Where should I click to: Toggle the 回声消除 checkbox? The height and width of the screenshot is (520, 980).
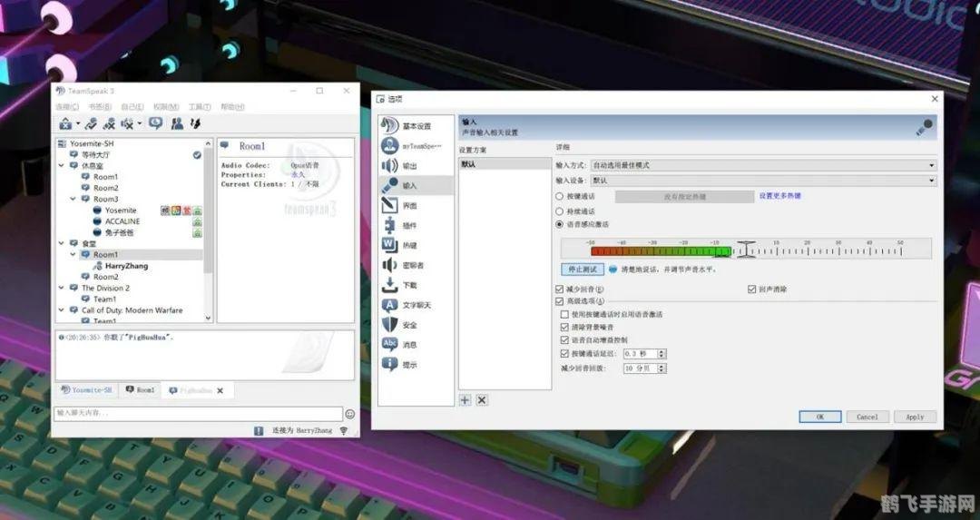tap(752, 289)
